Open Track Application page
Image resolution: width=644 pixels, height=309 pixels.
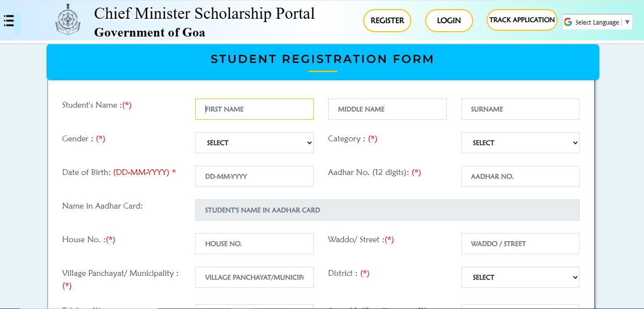(522, 20)
